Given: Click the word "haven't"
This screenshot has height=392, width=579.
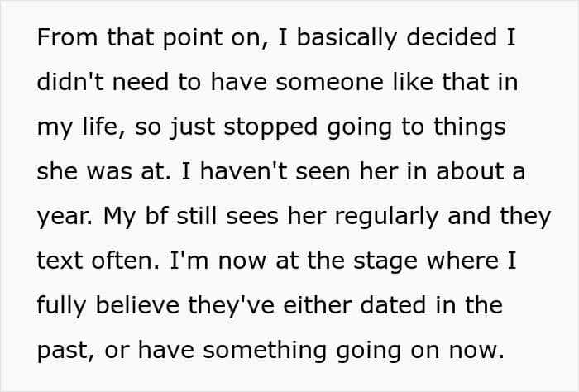Looking at the screenshot, I should 266,171.
